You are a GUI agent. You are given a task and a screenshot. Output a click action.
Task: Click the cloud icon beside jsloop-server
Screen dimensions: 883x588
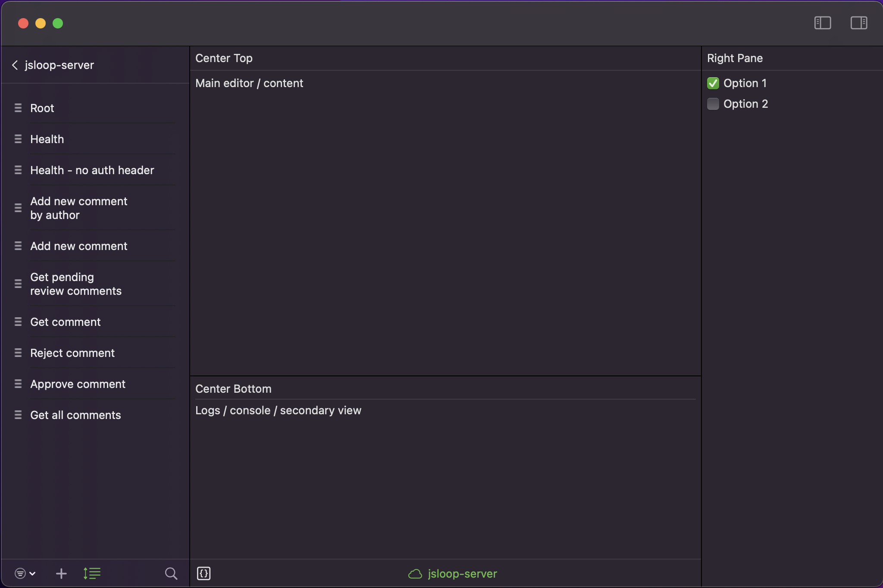coord(415,574)
